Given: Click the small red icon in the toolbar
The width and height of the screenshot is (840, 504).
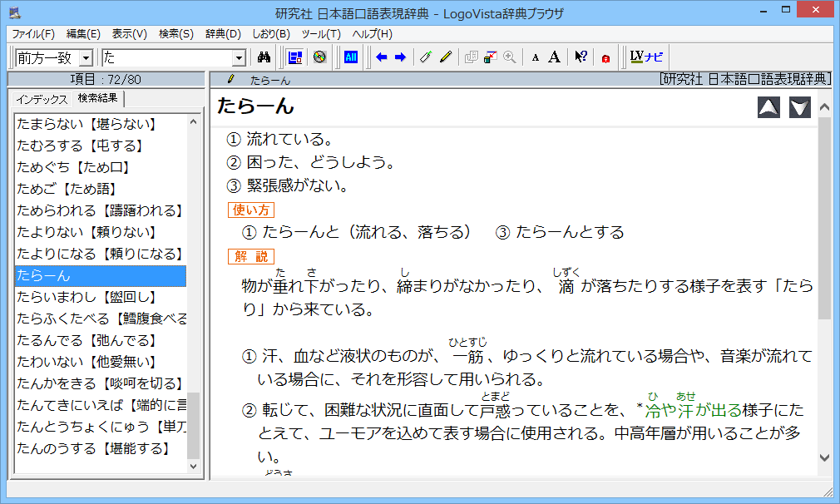Looking at the screenshot, I should pos(605,58).
